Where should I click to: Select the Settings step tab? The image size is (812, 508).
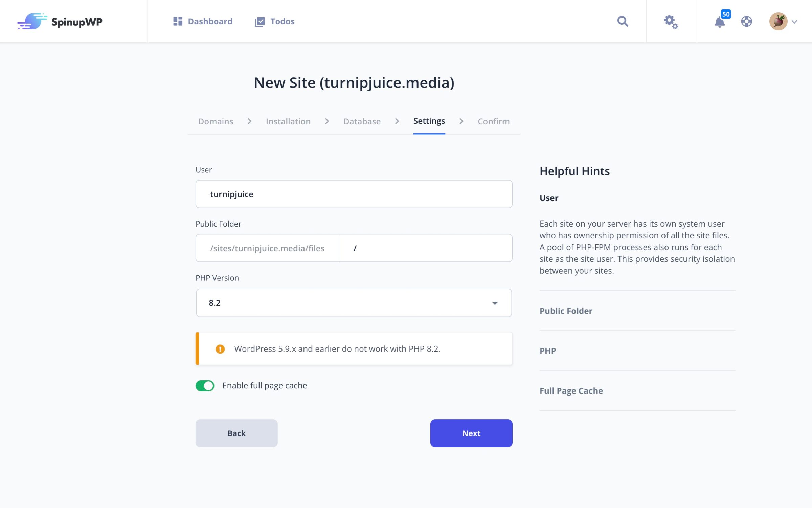click(x=429, y=121)
